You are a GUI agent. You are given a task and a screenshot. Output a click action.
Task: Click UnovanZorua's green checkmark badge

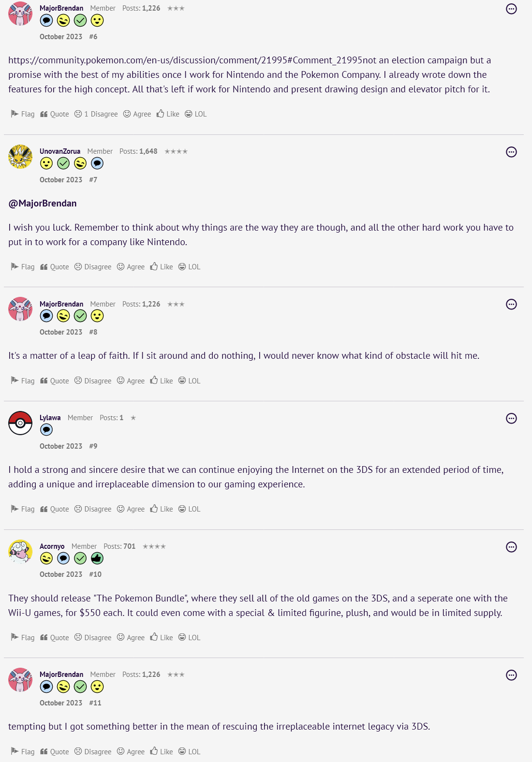tap(63, 163)
